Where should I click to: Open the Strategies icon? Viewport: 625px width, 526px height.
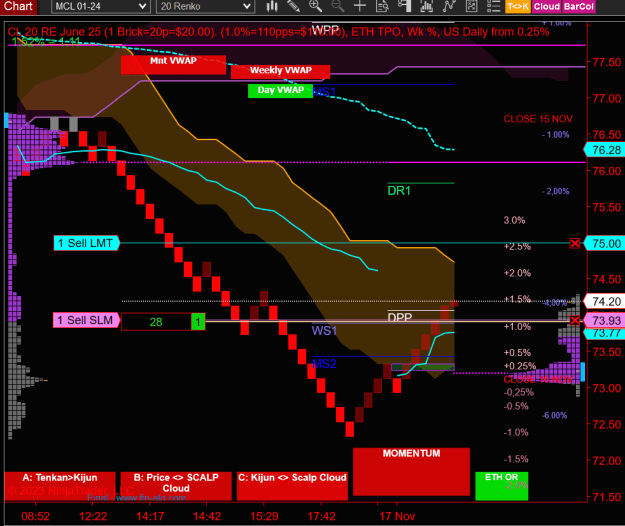(471, 6)
